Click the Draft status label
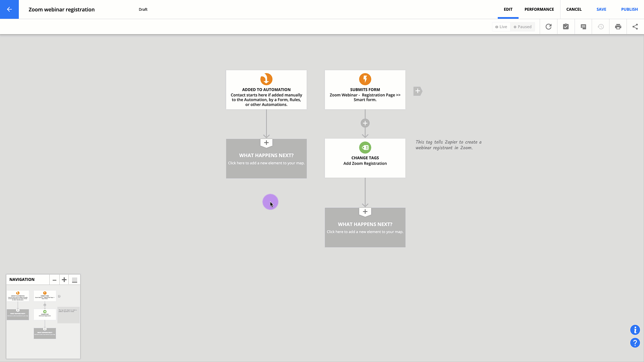Viewport: 644px width, 362px height. click(143, 9)
